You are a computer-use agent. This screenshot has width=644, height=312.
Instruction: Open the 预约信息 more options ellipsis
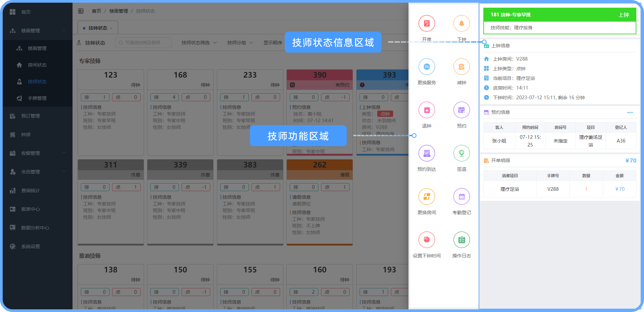(630, 113)
